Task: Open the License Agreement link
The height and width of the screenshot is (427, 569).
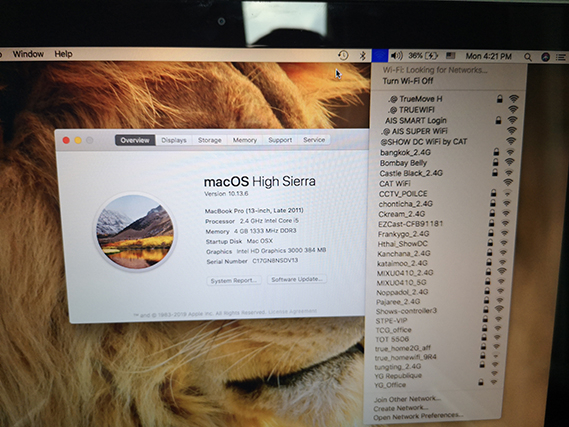Action: coord(292,312)
